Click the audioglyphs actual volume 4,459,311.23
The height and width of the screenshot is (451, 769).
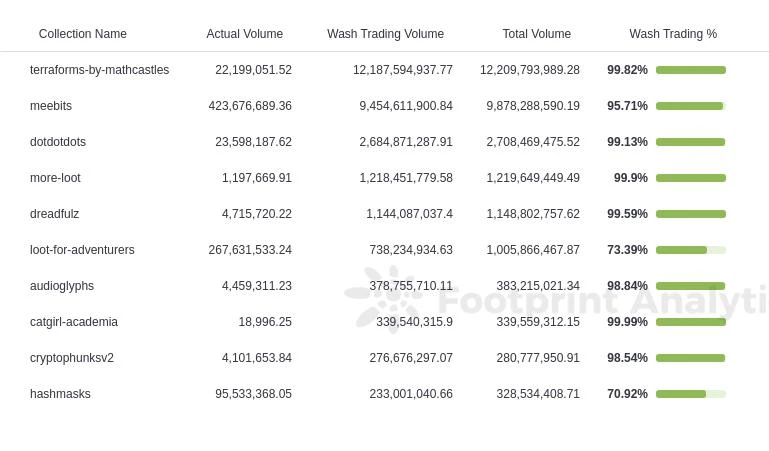tap(256, 286)
